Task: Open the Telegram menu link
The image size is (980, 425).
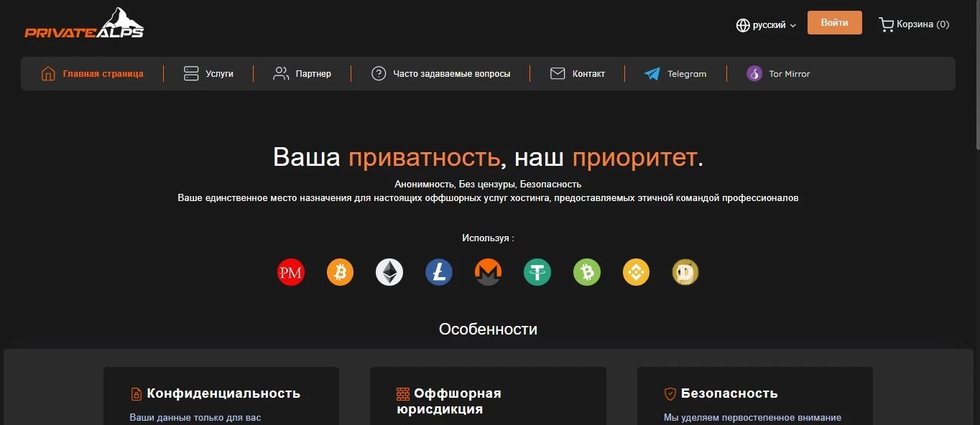Action: coord(675,73)
